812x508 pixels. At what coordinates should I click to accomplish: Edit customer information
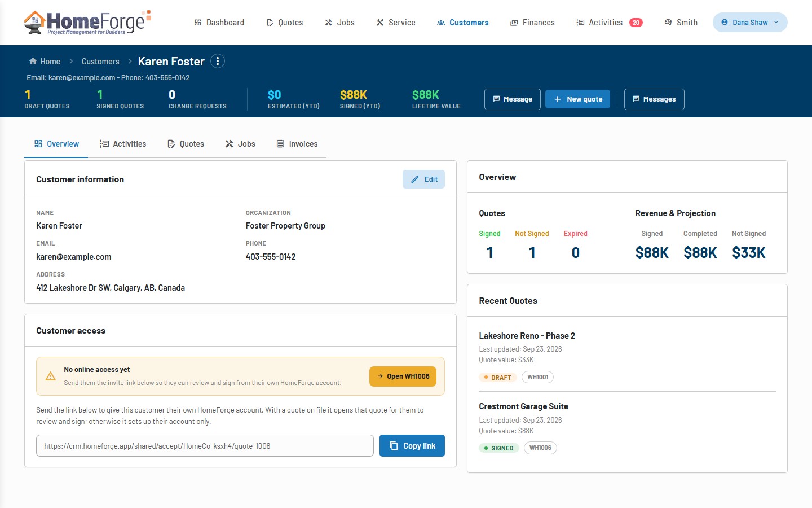click(x=424, y=179)
